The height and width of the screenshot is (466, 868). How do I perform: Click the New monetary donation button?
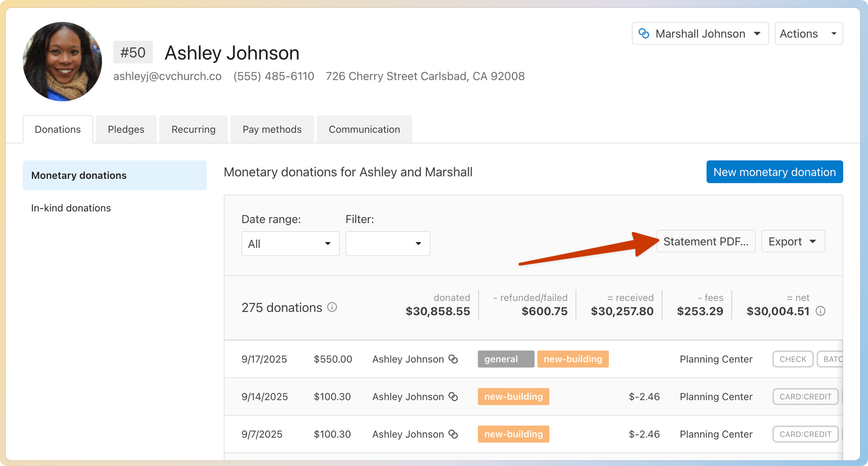774,172
